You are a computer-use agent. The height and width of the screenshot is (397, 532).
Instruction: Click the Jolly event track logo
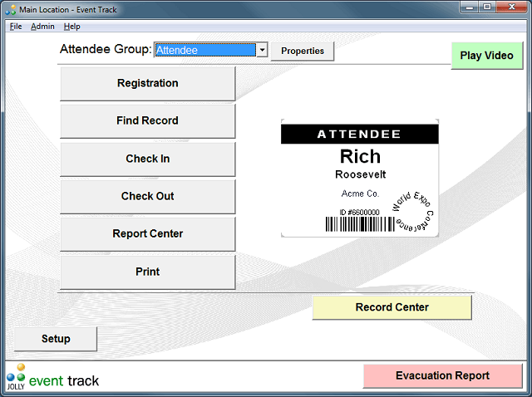[53, 377]
